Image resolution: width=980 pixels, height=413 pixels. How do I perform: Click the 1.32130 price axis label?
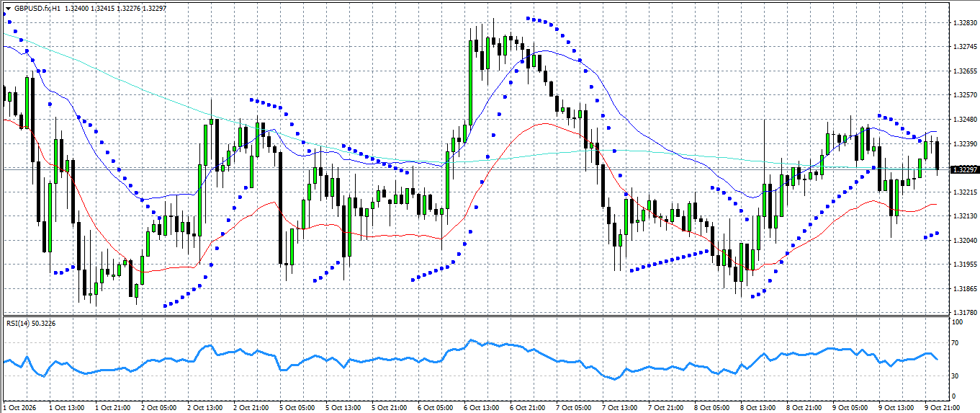(x=964, y=216)
